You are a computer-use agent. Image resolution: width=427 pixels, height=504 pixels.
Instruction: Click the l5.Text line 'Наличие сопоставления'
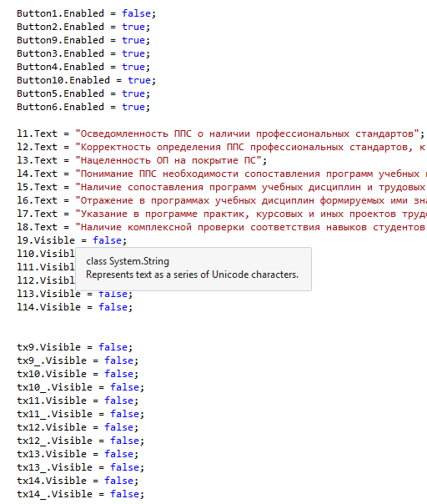pos(222,187)
